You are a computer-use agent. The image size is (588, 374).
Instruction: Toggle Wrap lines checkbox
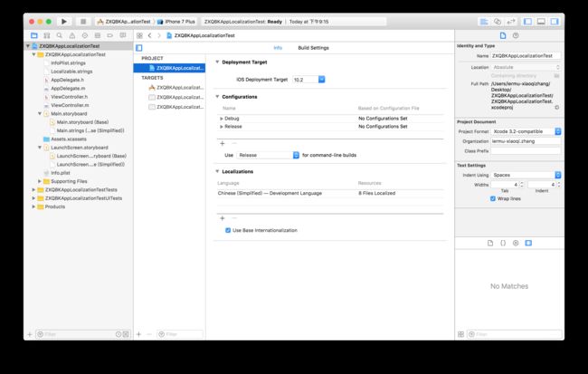(x=493, y=198)
